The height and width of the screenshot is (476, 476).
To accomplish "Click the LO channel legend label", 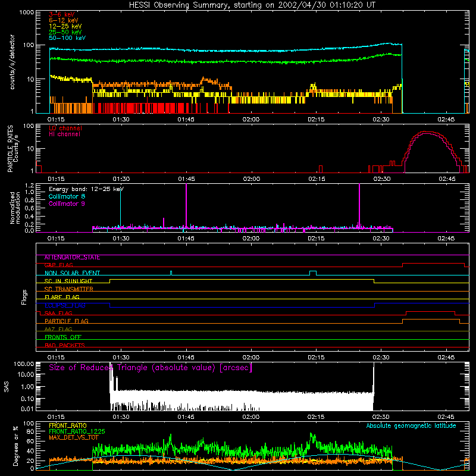I will pyautogui.click(x=65, y=128).
